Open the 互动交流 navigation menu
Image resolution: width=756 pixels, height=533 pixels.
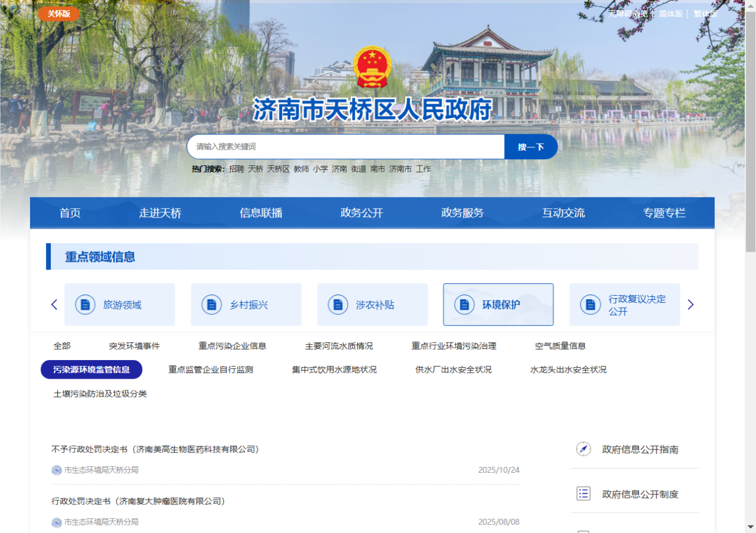[x=563, y=213]
